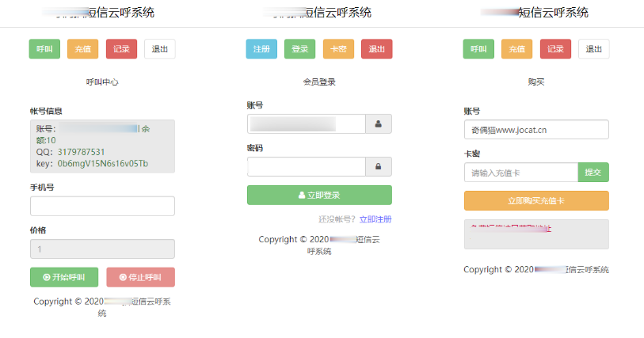Open 充值 tab in the 呼叫中心 panel

click(x=82, y=49)
